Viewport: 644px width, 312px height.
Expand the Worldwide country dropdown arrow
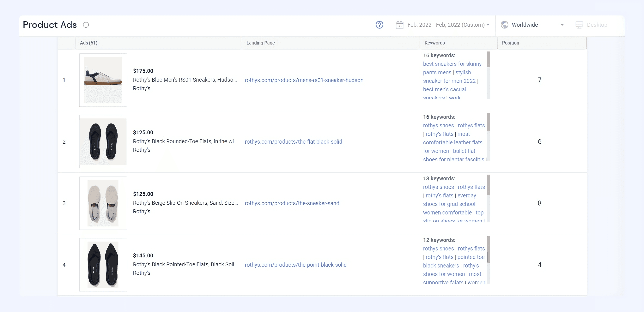coord(562,25)
